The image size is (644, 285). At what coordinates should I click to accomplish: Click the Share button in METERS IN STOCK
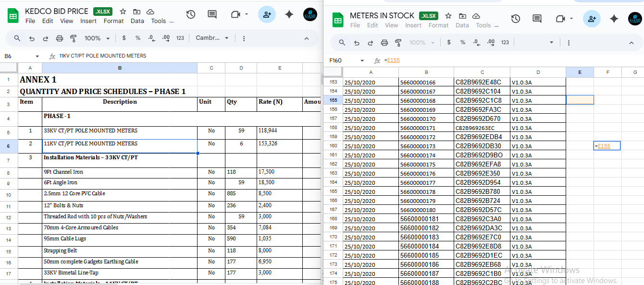pyautogui.click(x=592, y=18)
